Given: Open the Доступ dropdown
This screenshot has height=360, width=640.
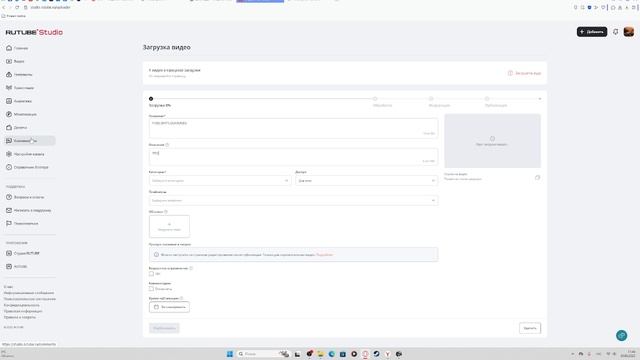Looking at the screenshot, I should pos(367,180).
